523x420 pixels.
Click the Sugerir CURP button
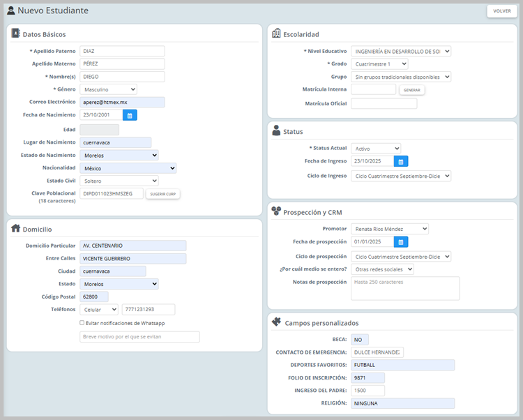tap(162, 194)
